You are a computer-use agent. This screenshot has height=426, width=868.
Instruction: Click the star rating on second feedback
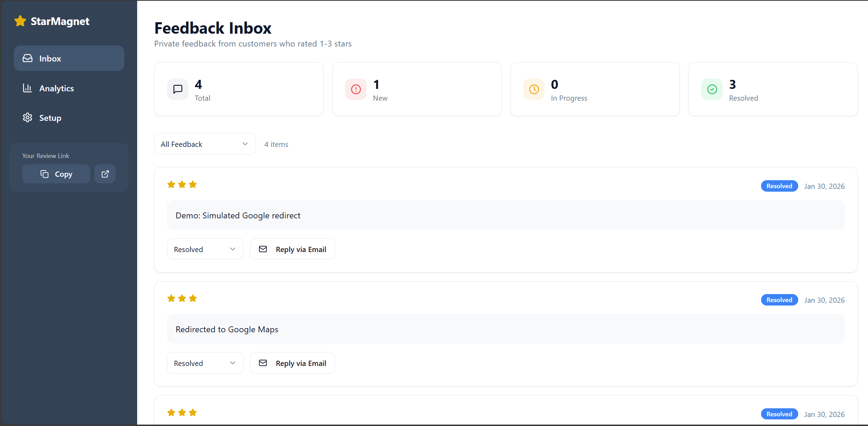click(182, 298)
